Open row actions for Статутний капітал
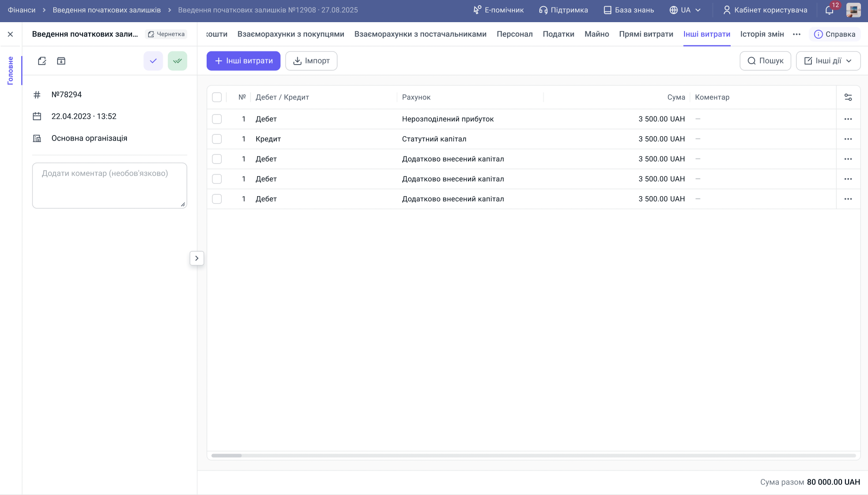The image size is (868, 495). [x=848, y=139]
